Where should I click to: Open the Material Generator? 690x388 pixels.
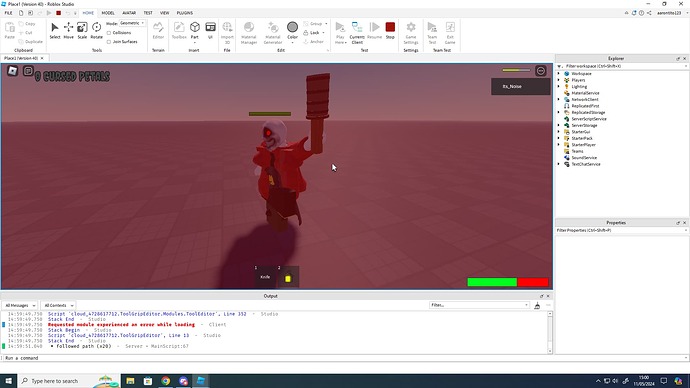pyautogui.click(x=273, y=33)
